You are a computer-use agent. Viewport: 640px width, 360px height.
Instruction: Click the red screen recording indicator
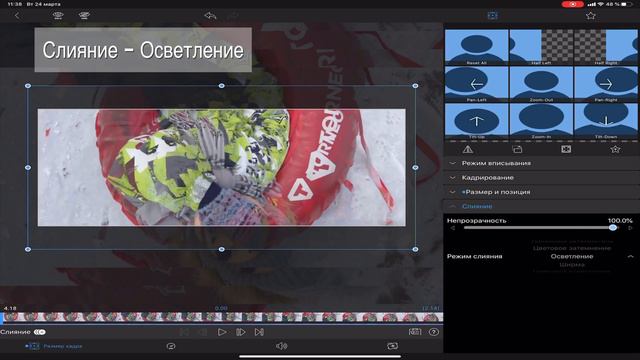point(572,4)
